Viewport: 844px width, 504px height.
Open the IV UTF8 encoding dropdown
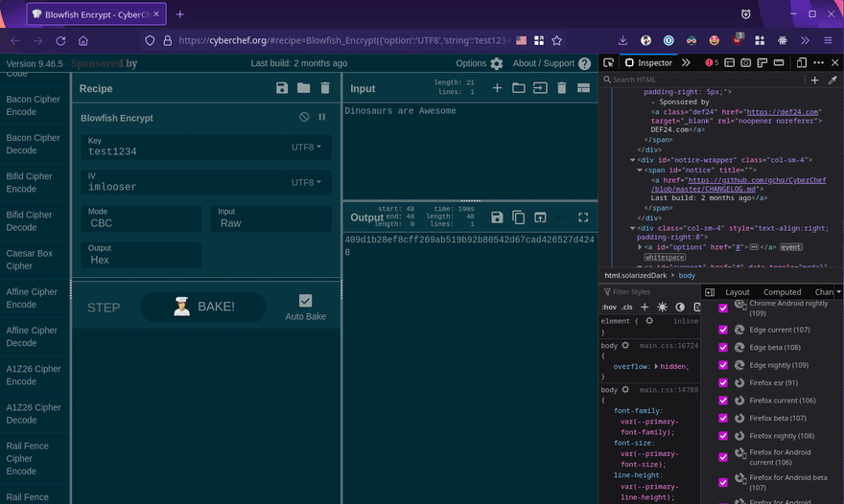[306, 182]
